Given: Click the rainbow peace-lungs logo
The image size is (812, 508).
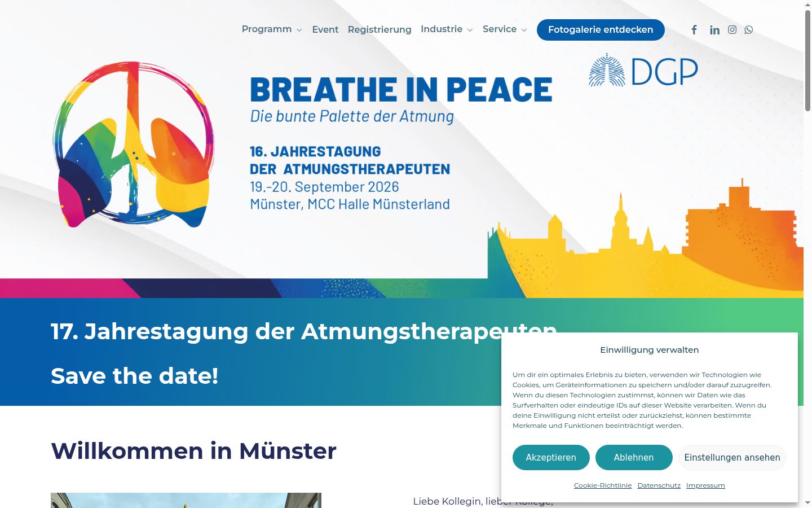Looking at the screenshot, I should click(x=134, y=144).
